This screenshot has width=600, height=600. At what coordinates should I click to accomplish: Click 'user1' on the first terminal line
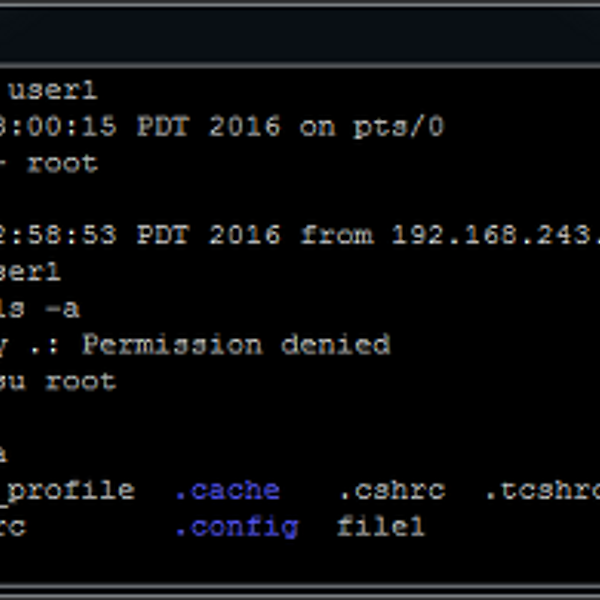(x=52, y=91)
